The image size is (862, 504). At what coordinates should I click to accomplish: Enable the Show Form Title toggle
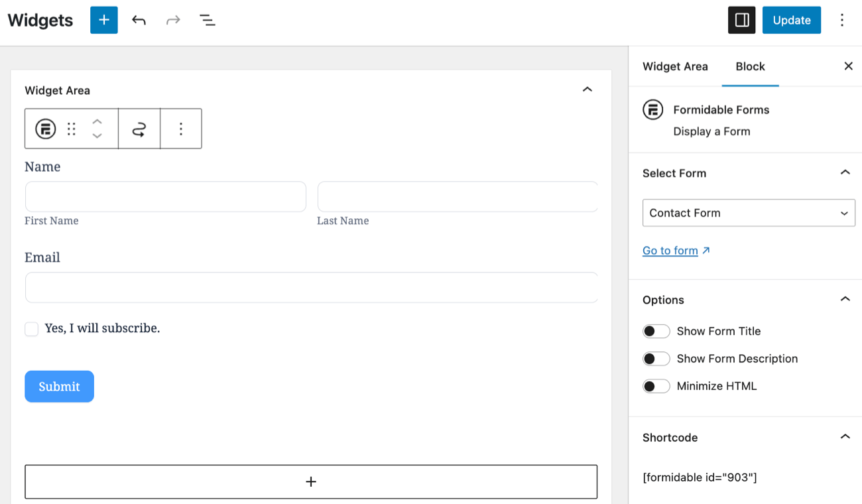pos(656,331)
